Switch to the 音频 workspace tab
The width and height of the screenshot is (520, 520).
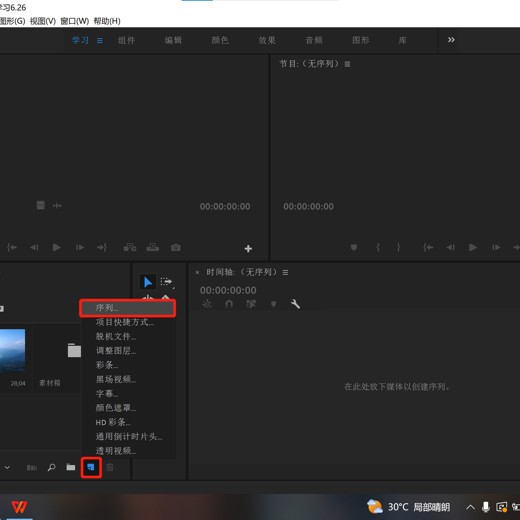(314, 41)
